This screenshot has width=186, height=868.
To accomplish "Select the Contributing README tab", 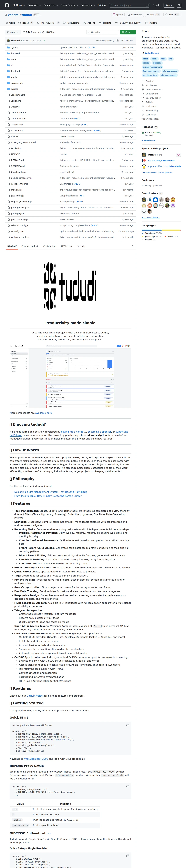I will [50, 246].
